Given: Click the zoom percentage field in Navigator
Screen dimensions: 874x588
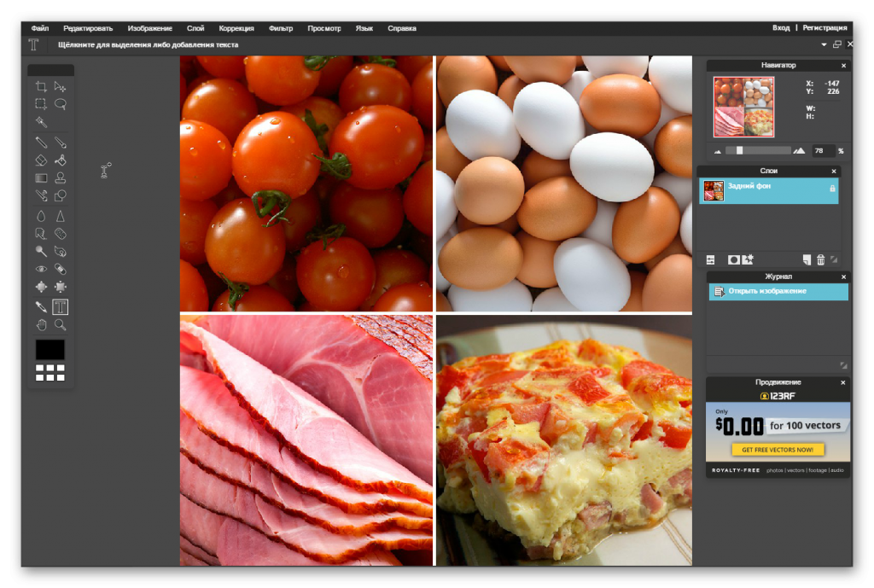Looking at the screenshot, I should tap(822, 151).
